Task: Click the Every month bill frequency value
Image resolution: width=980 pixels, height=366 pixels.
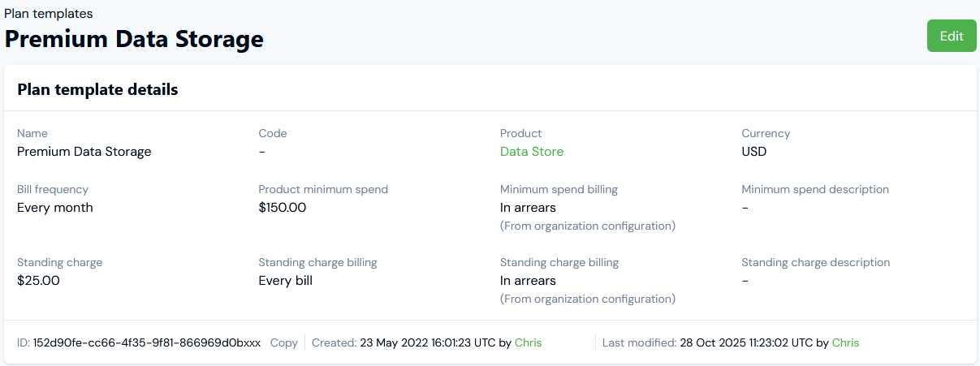Action: (x=55, y=208)
